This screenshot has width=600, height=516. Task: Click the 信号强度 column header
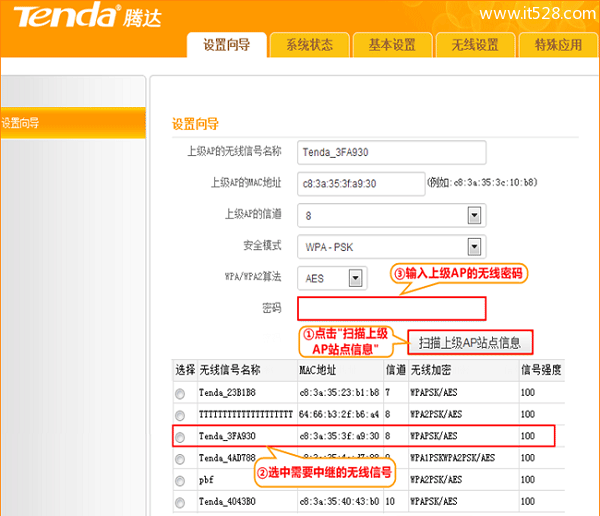tap(541, 370)
